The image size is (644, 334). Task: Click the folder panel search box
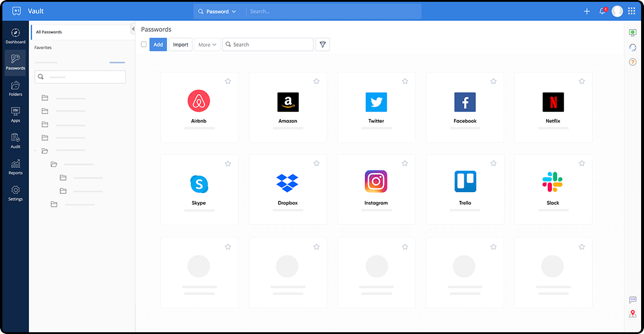[x=80, y=77]
